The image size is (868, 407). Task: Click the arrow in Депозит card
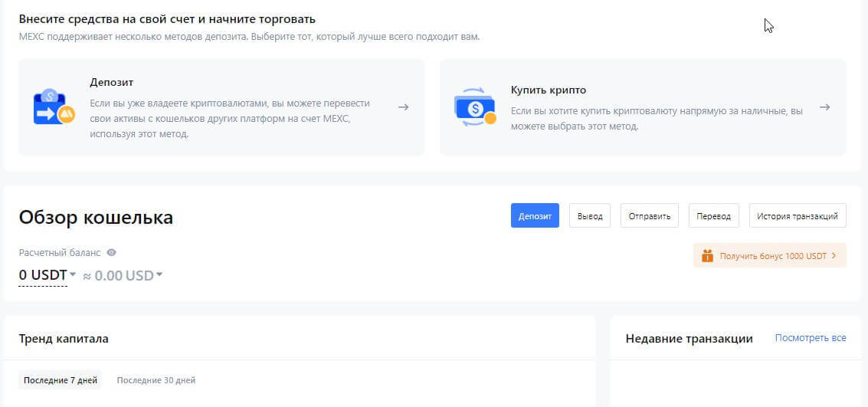tap(403, 107)
